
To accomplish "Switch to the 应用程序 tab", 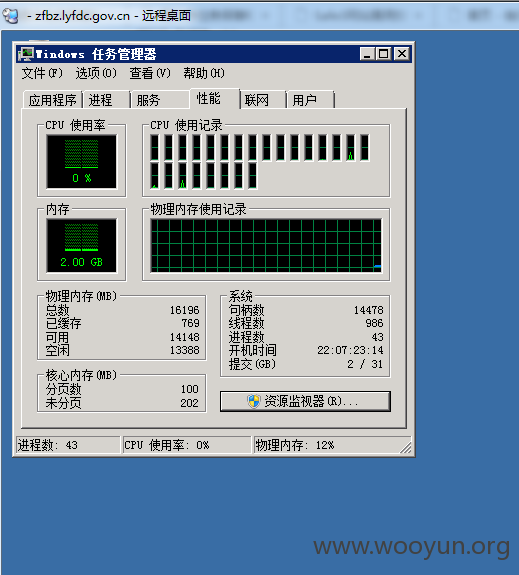I will (52, 100).
